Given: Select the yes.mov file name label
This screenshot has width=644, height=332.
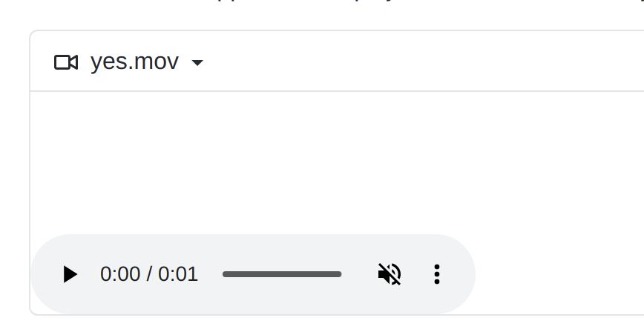Looking at the screenshot, I should pyautogui.click(x=134, y=62).
